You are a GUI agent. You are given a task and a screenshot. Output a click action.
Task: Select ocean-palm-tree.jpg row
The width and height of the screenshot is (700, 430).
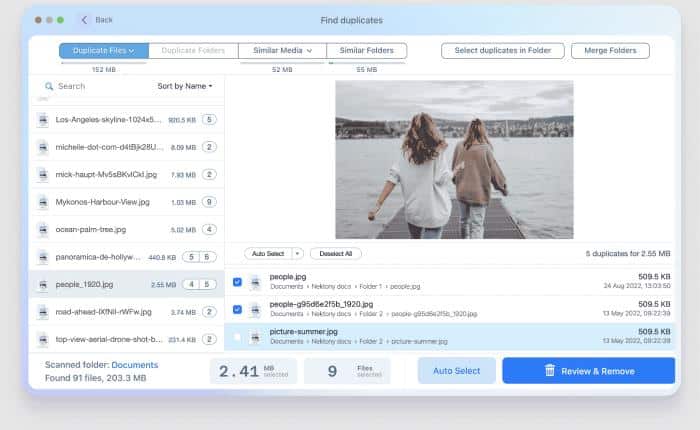127,230
